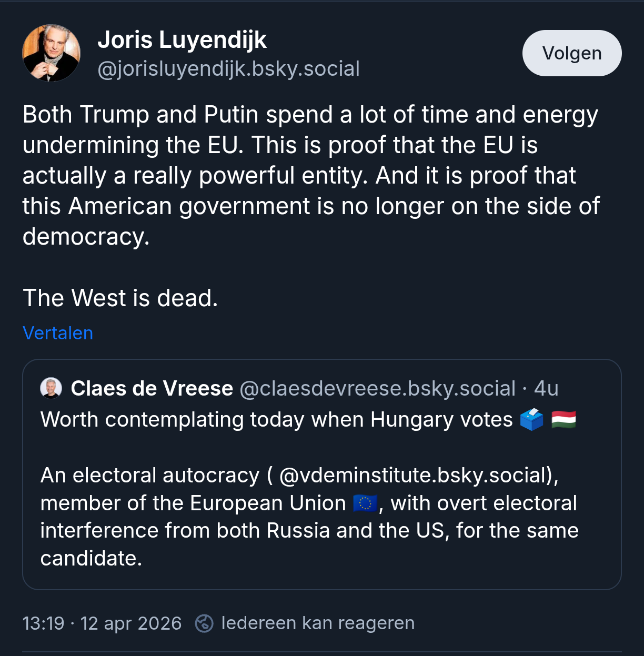Open the Joris Luyendijk display name
644x656 pixels.
(x=182, y=40)
